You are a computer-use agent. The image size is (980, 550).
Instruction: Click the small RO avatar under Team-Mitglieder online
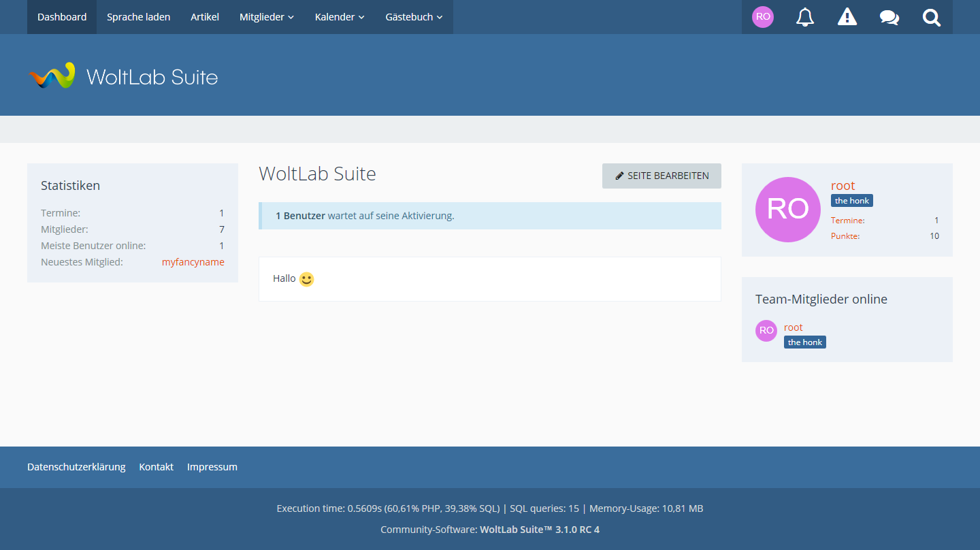pos(766,331)
